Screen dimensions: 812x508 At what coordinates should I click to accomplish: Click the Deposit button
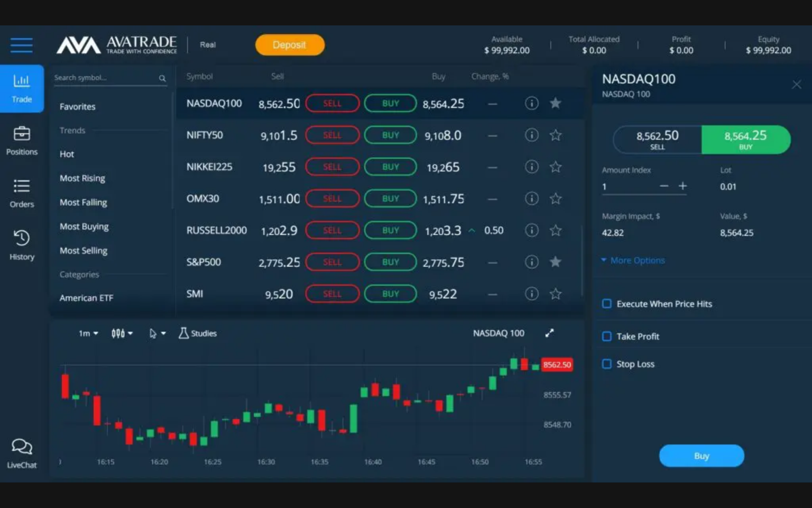(x=290, y=45)
